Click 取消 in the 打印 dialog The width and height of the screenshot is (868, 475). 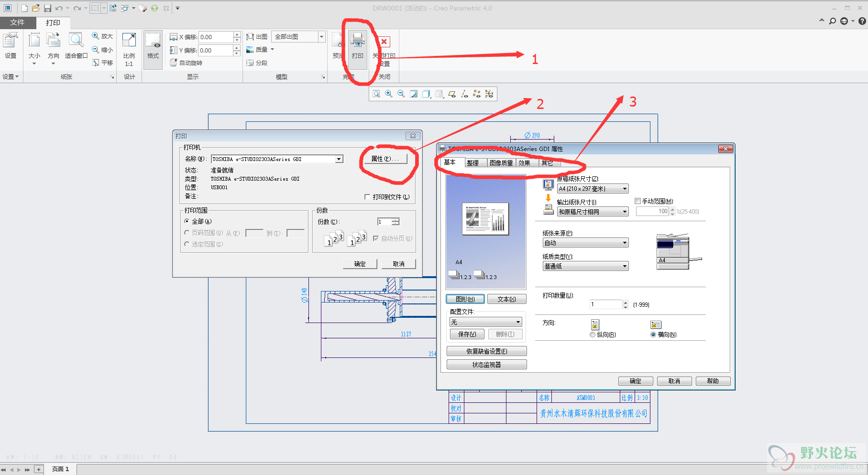[399, 264]
